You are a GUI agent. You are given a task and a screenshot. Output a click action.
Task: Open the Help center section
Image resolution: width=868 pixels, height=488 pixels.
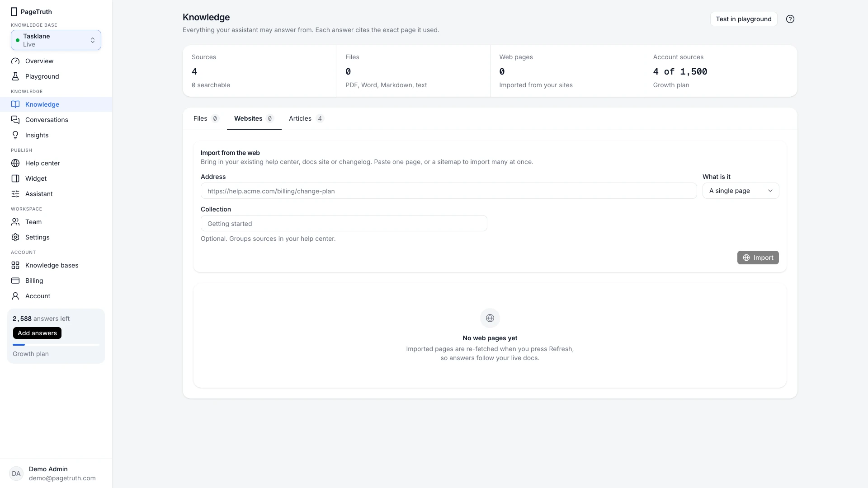click(56, 163)
